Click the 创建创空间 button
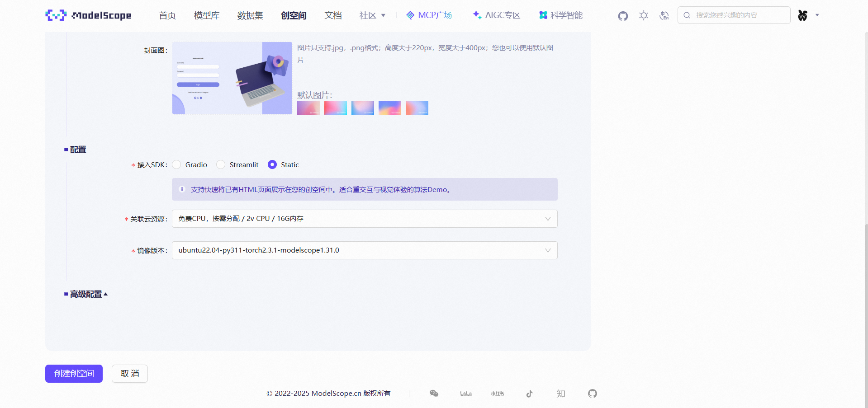Screen dimensions: 868x408 pyautogui.click(x=74, y=374)
